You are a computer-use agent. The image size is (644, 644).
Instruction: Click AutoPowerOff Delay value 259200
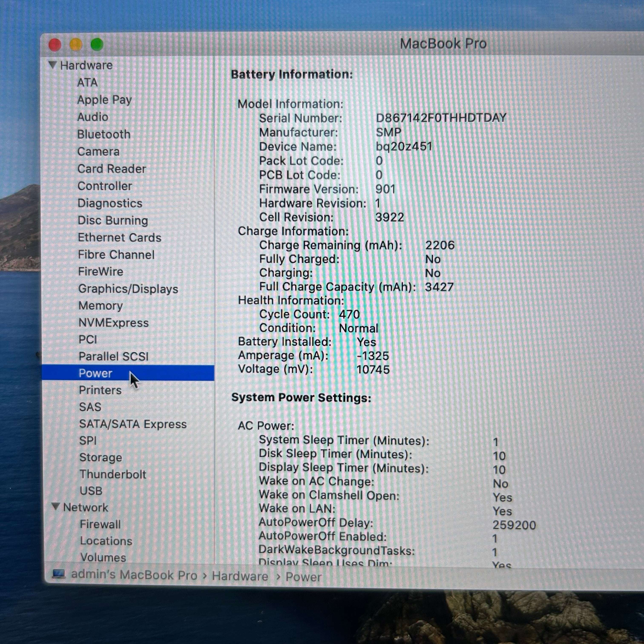(x=514, y=525)
